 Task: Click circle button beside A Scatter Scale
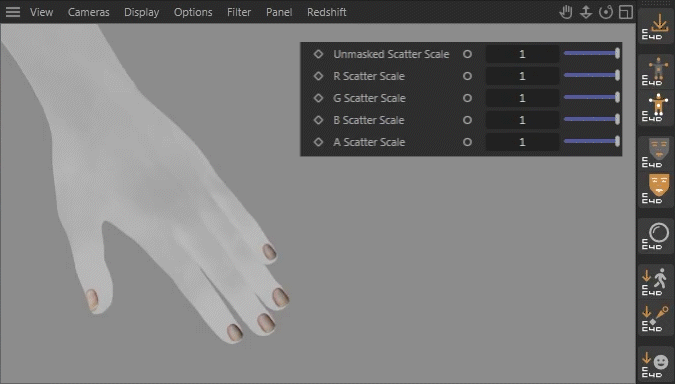pyautogui.click(x=468, y=142)
